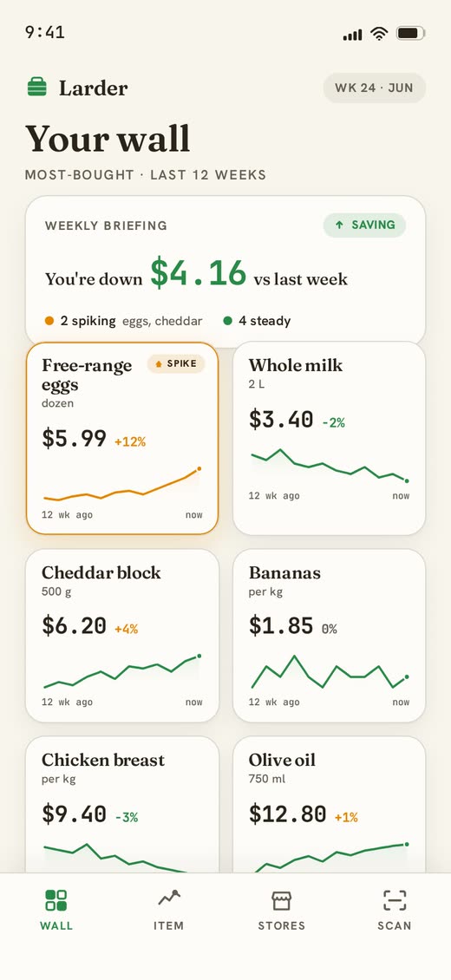The image size is (451, 980).
Task: Select the 4 steady filter indicator
Action: coord(257,321)
